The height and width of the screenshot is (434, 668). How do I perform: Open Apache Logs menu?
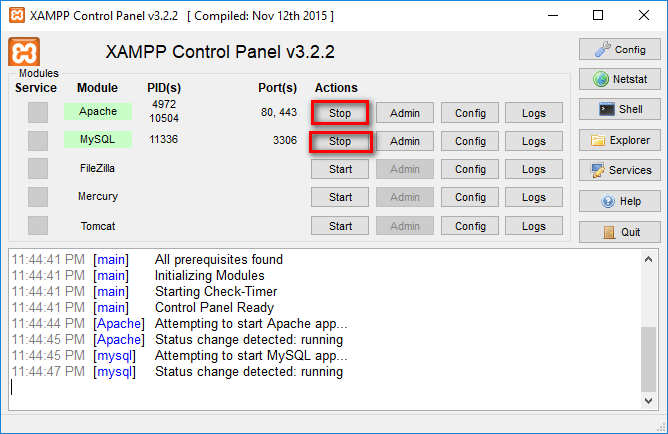click(x=534, y=113)
